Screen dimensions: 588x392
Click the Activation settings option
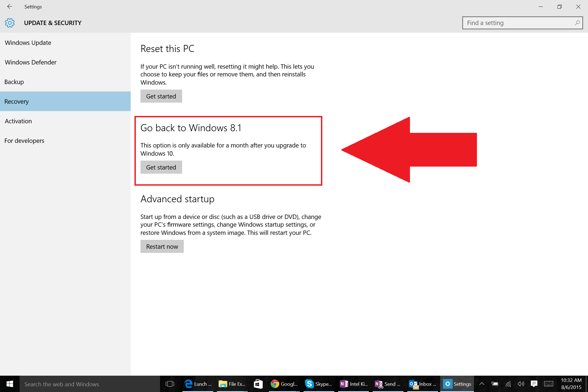(18, 121)
